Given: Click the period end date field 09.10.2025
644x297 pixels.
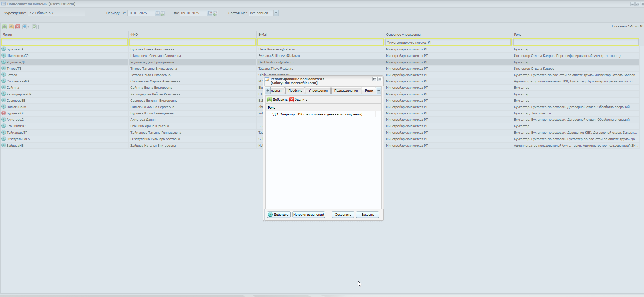Looking at the screenshot, I should click(194, 13).
